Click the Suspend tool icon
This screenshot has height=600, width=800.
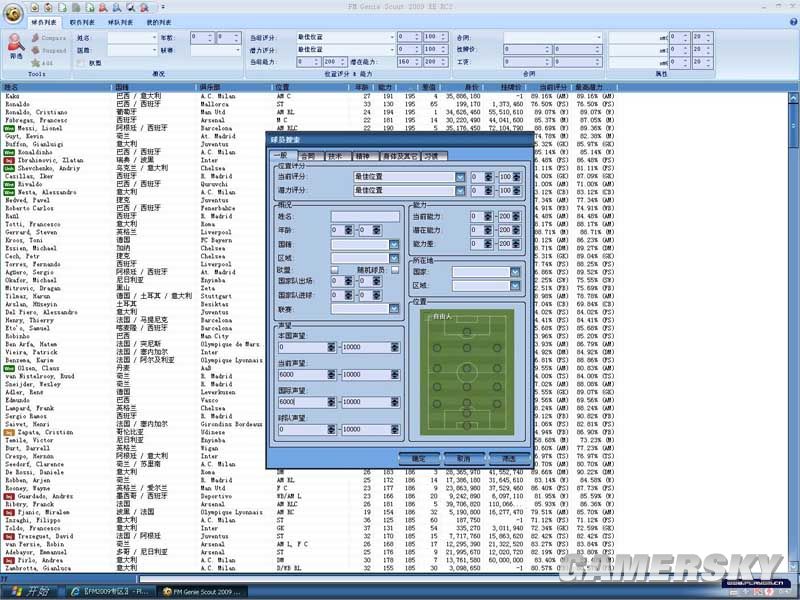35,51
